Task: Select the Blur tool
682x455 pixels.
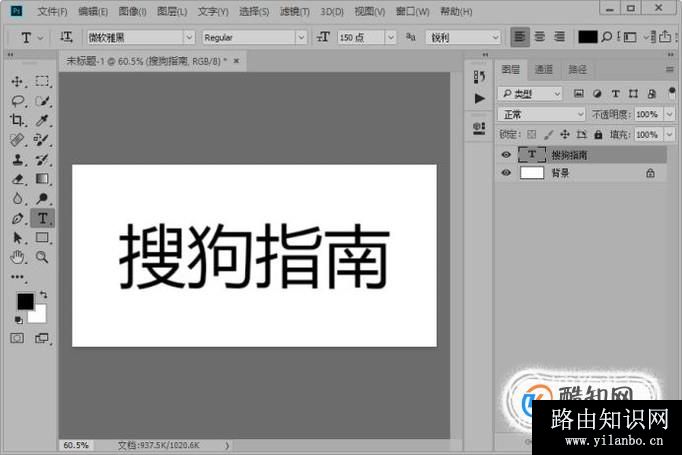Action: pyautogui.click(x=17, y=198)
